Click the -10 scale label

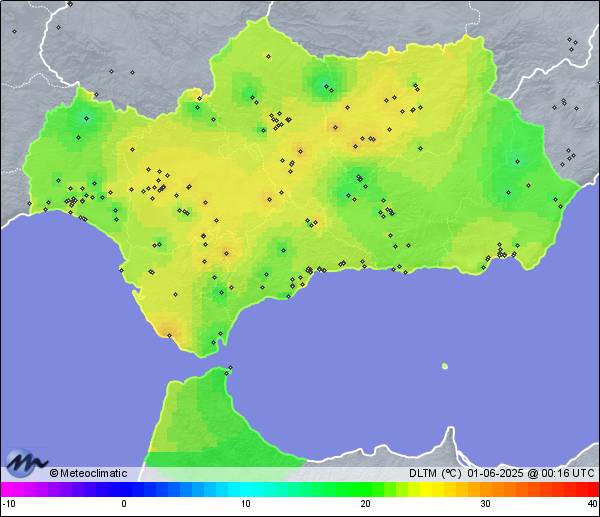pyautogui.click(x=9, y=504)
